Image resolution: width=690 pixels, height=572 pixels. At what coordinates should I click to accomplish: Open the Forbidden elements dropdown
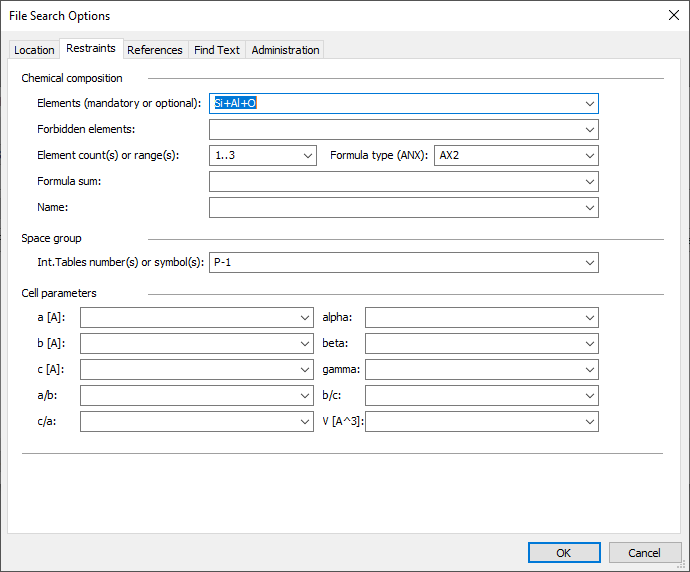point(589,130)
